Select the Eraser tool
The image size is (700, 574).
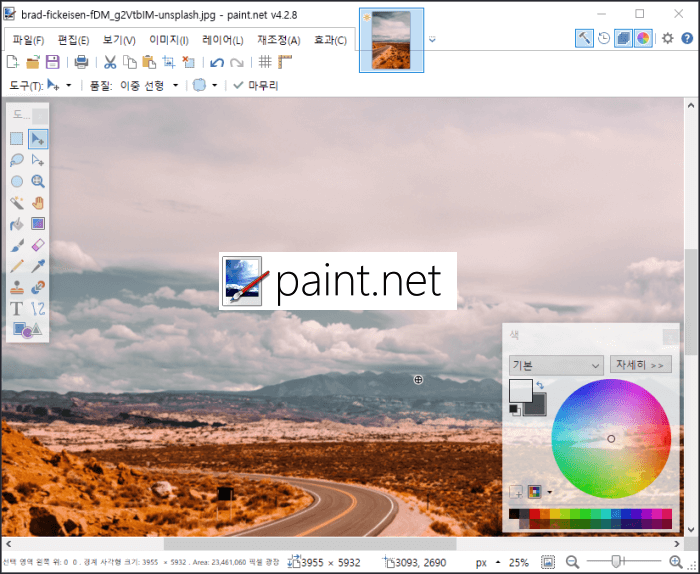(38, 245)
